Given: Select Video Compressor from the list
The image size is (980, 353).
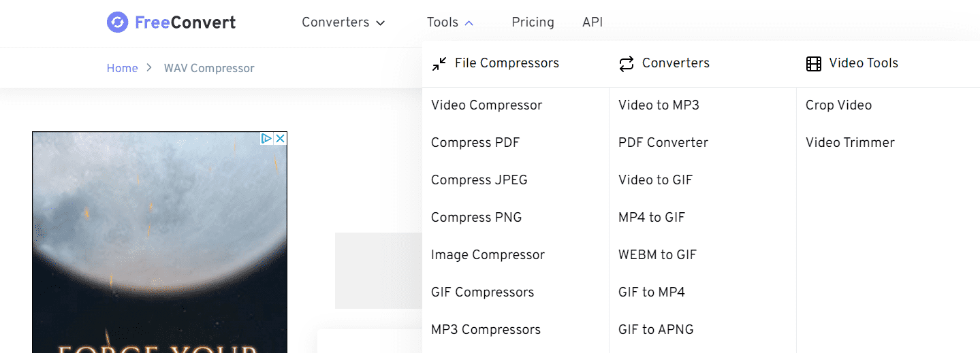Looking at the screenshot, I should 486,105.
